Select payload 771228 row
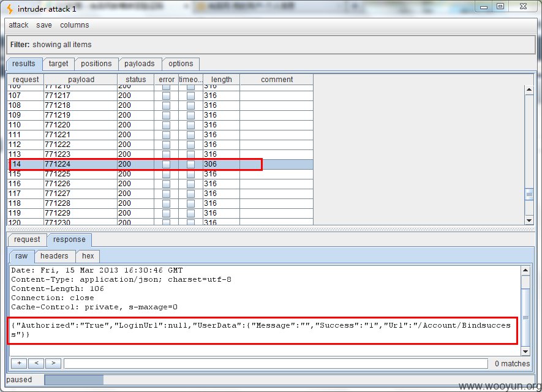Image resolution: width=542 pixels, height=392 pixels. (x=160, y=203)
